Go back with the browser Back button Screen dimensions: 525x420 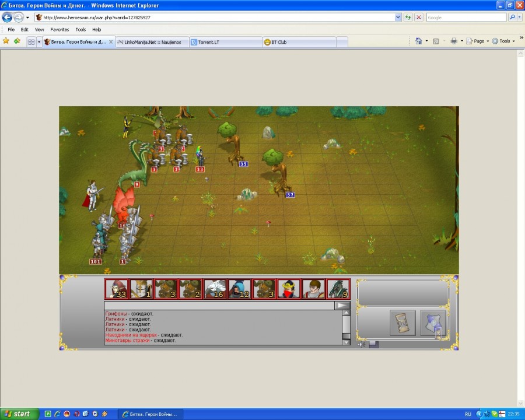[7, 17]
